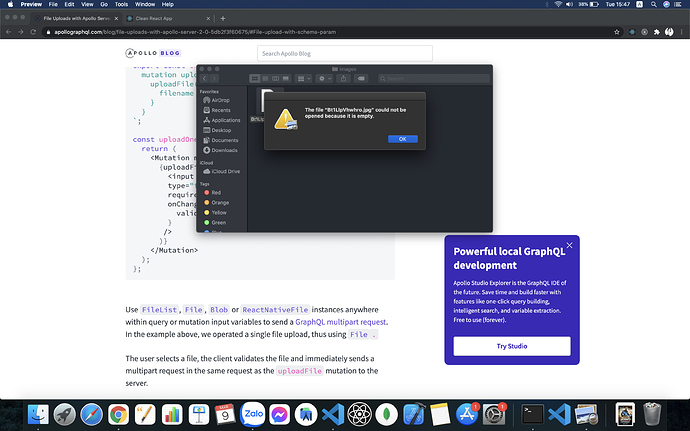The height and width of the screenshot is (431, 690).
Task: Open Launchpad from the Dock
Action: [x=65, y=414]
